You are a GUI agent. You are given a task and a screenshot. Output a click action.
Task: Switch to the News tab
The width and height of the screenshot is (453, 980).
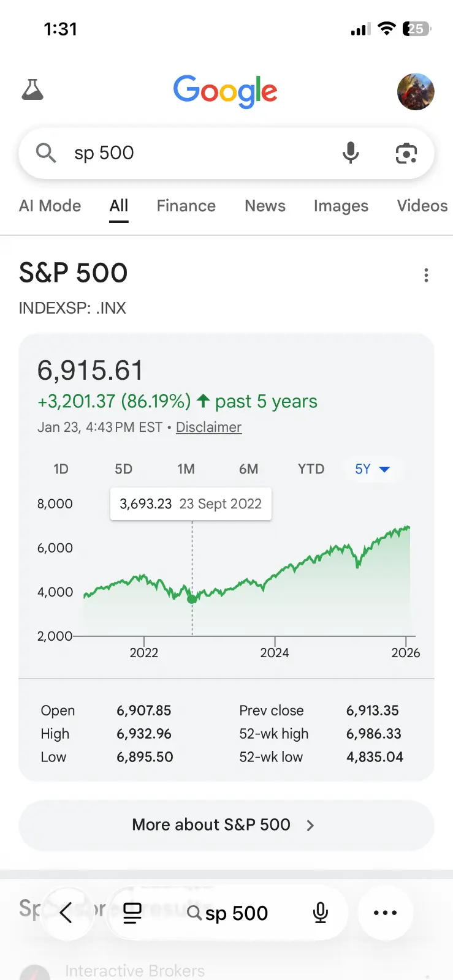pyautogui.click(x=265, y=206)
